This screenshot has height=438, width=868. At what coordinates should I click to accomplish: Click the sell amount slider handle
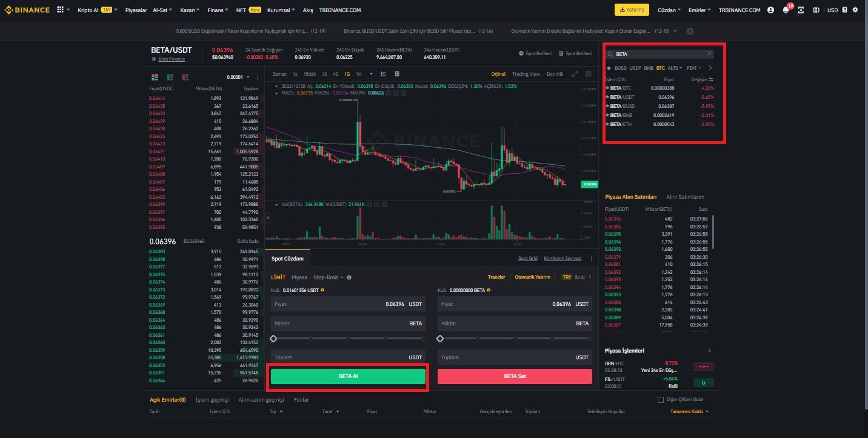(440, 339)
